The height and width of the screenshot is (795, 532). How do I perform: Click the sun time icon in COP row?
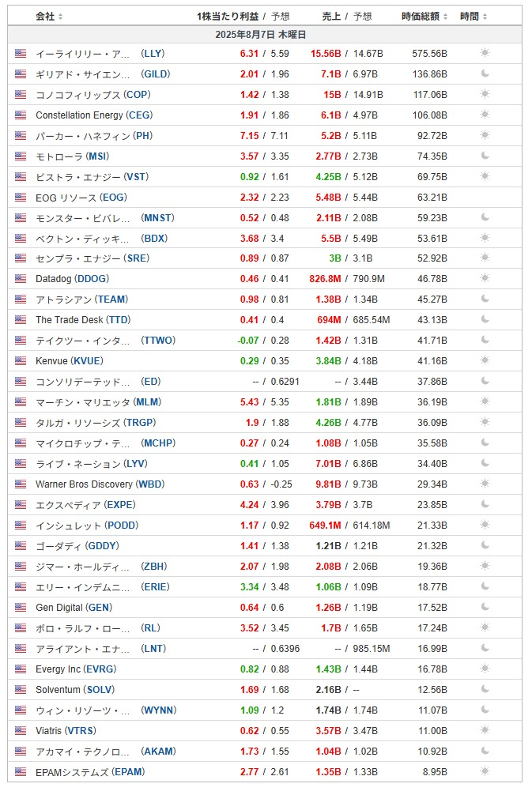[x=485, y=94]
